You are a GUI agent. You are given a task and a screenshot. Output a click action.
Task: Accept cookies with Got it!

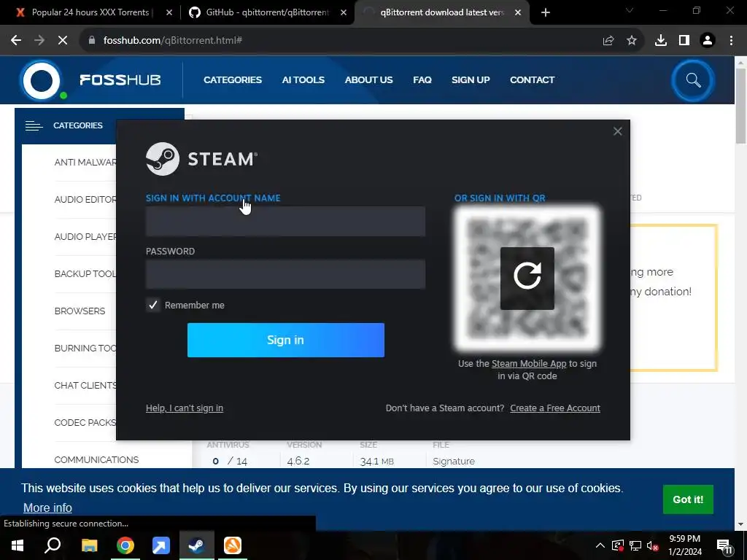click(x=688, y=499)
